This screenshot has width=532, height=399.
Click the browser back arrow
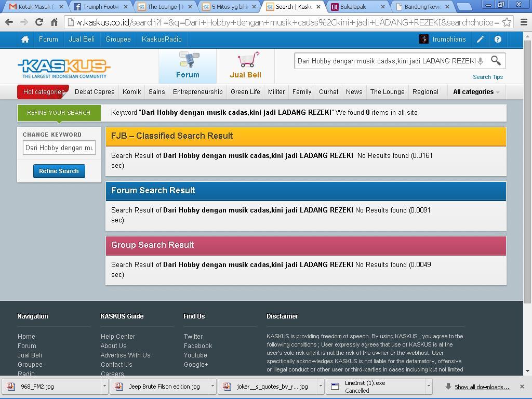[x=9, y=22]
